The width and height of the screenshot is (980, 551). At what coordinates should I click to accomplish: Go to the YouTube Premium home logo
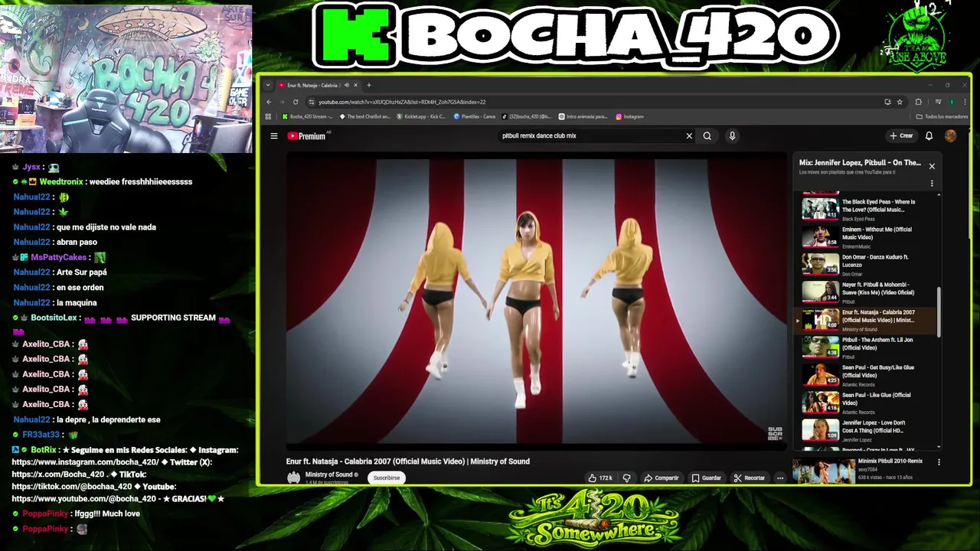(x=307, y=136)
